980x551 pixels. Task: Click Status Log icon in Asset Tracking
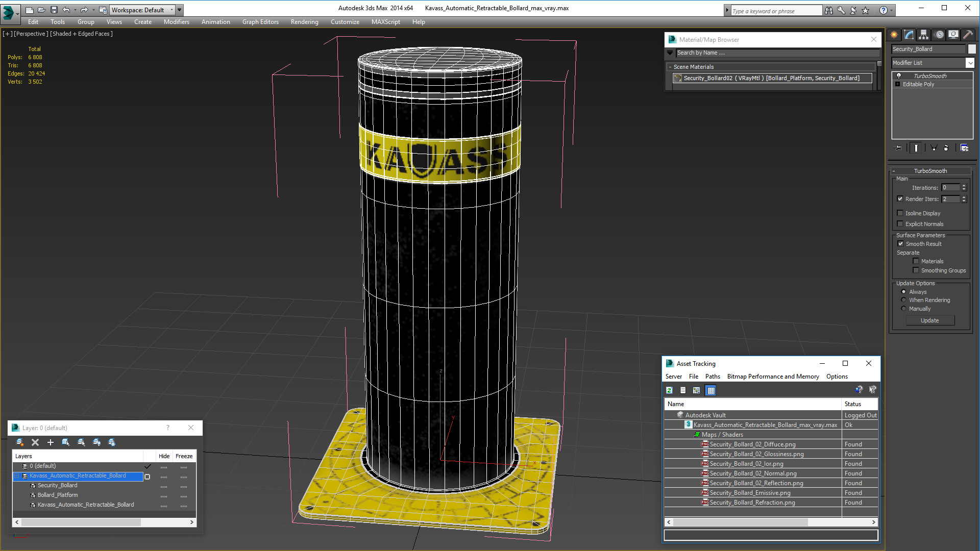pos(683,390)
